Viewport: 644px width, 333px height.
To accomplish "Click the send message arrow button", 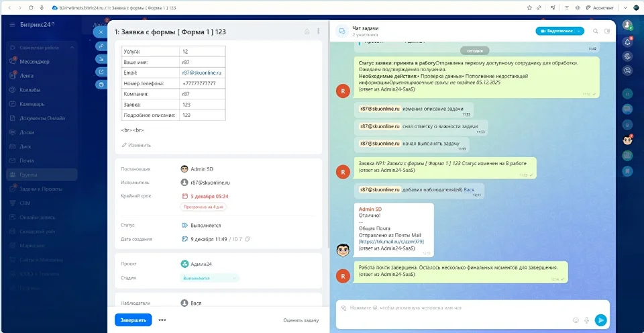I will tap(600, 320).
